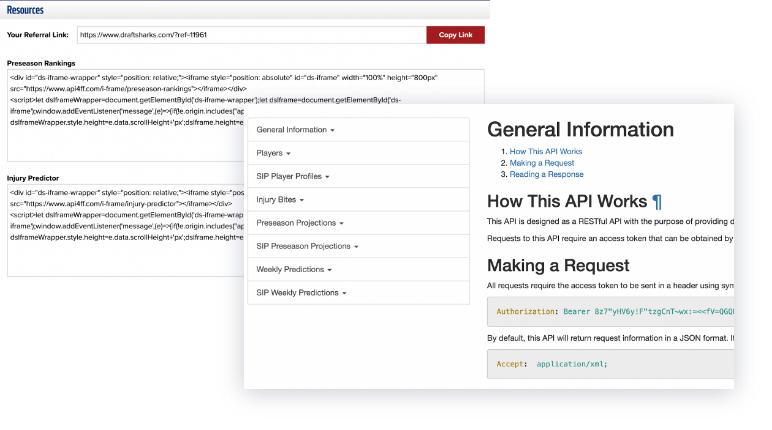
Task: Open the Players dropdown
Action: [273, 153]
